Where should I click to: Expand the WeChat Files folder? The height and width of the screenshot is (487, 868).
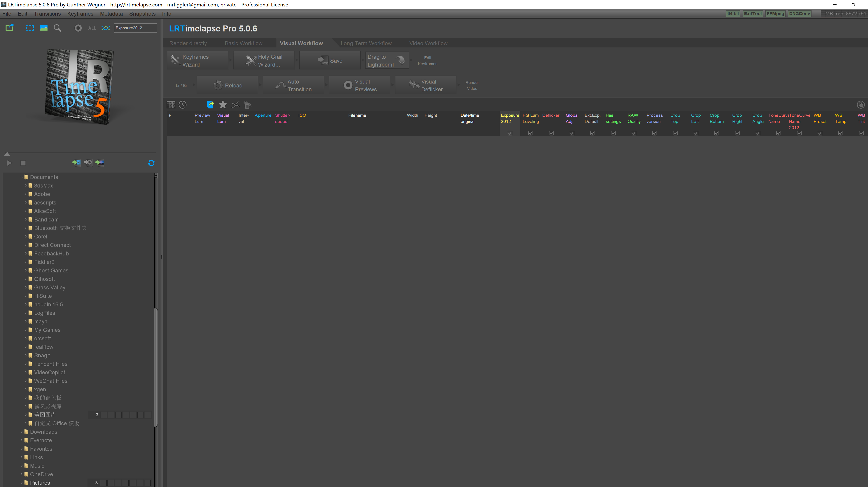click(x=26, y=381)
